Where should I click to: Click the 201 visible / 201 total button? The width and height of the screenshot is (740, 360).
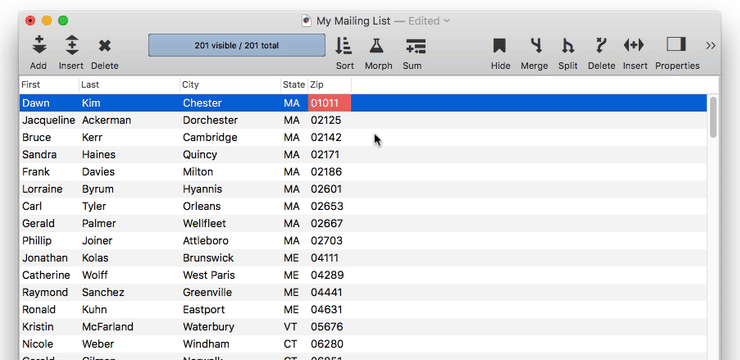click(236, 45)
